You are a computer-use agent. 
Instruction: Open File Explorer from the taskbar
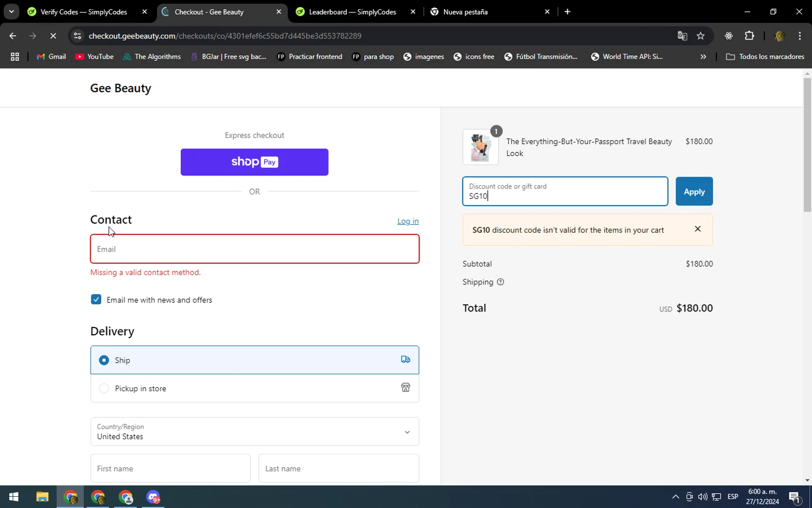pyautogui.click(x=42, y=497)
